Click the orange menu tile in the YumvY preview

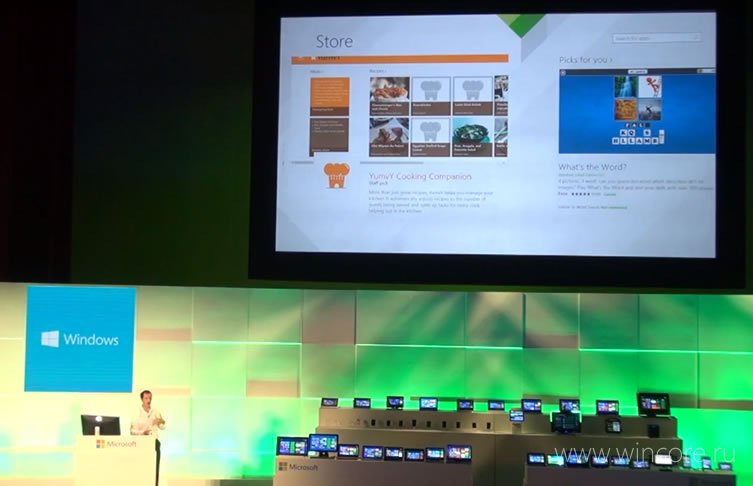pyautogui.click(x=329, y=96)
